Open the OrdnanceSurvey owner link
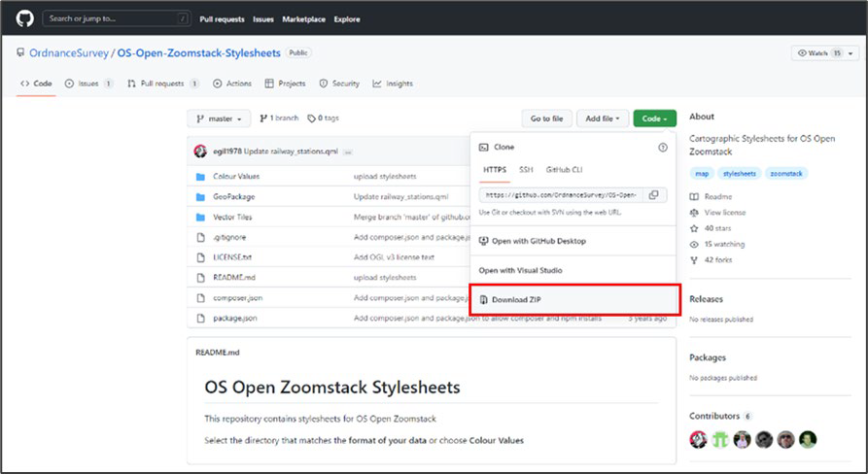 point(69,53)
